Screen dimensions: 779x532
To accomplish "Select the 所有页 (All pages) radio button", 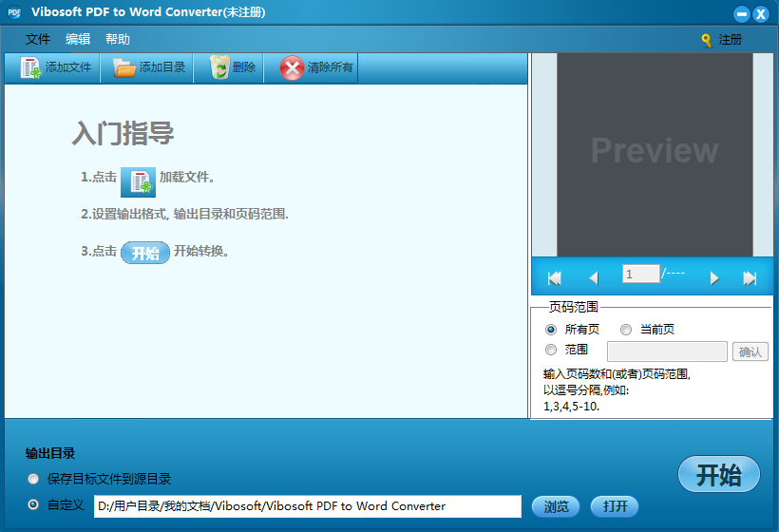I will pos(550,330).
